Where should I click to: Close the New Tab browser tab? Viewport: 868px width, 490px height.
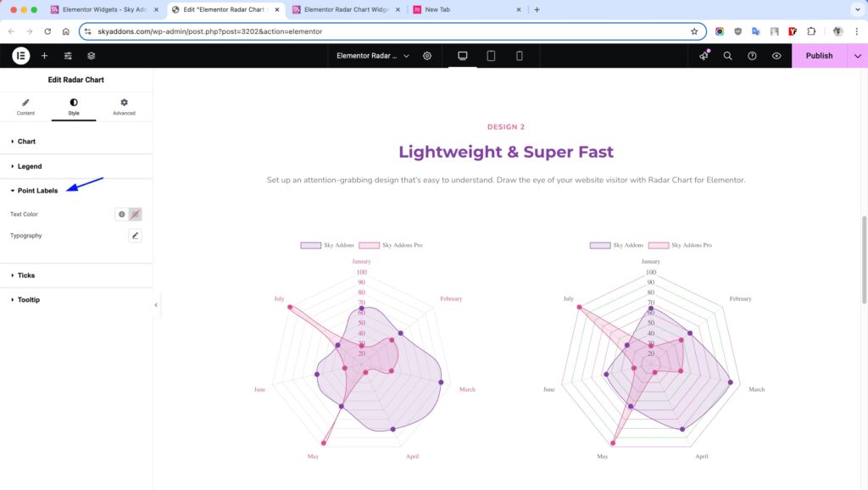[x=519, y=9]
